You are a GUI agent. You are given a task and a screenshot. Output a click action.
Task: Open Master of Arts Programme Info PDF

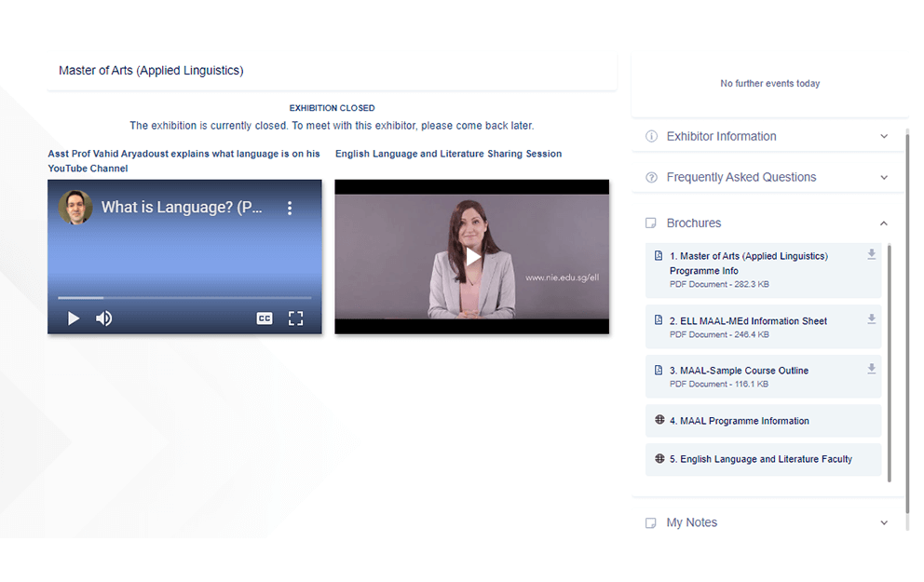click(763, 270)
